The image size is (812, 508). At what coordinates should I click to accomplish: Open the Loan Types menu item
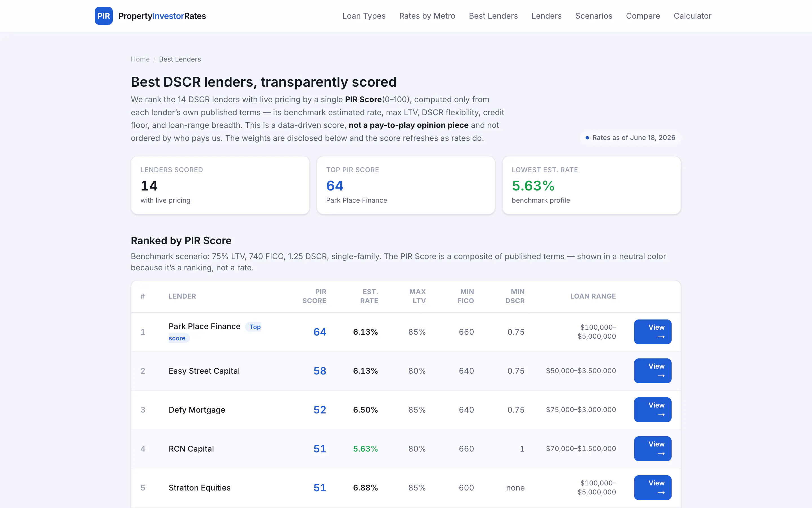pos(364,16)
